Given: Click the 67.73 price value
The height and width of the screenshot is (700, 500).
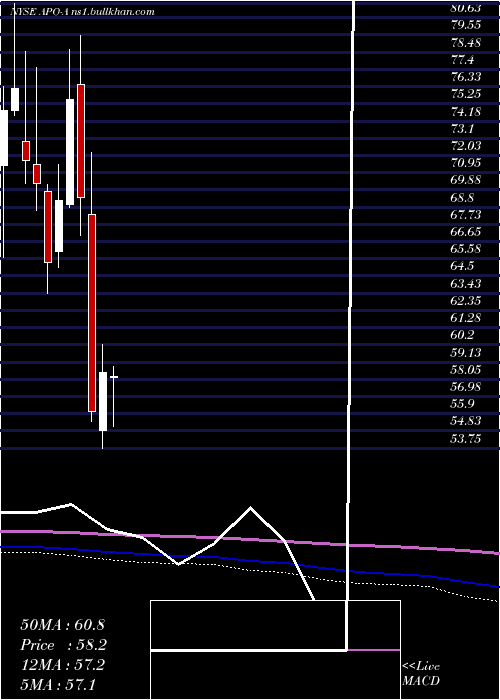Looking at the screenshot, I should tap(466, 215).
